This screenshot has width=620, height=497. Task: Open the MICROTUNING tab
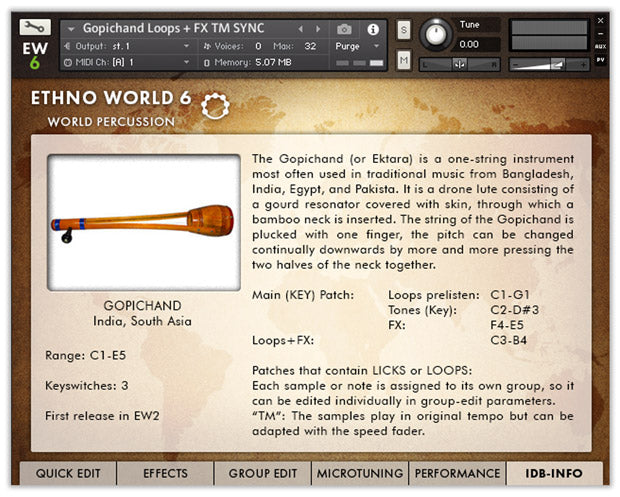point(360,473)
